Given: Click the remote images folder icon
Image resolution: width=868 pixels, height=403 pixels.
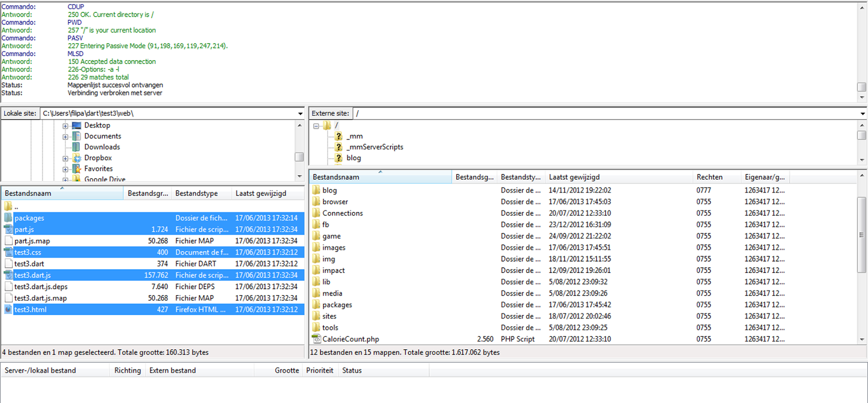Looking at the screenshot, I should [316, 247].
